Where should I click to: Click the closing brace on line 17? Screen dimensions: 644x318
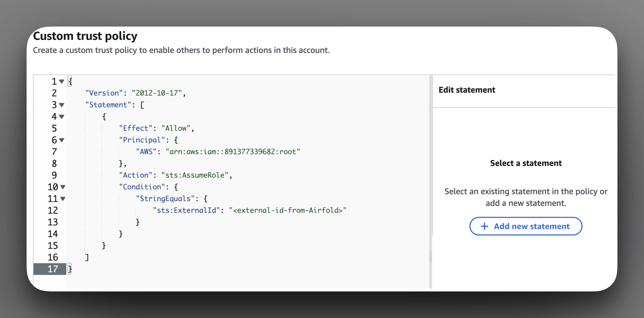coord(70,269)
